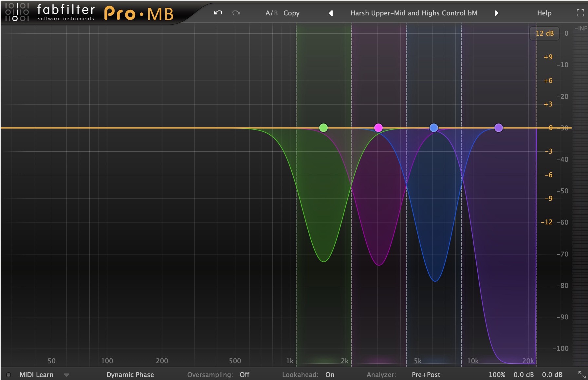Screen dimensions: 588x380
Task: Select the blue crossover band node
Action: click(x=434, y=128)
